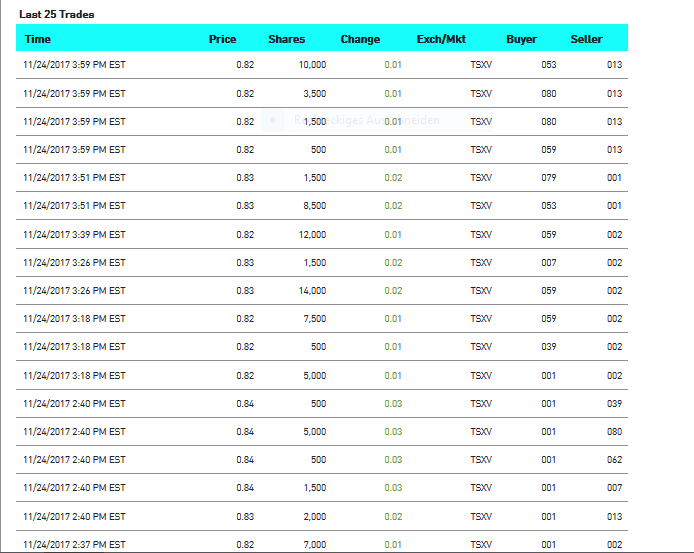
Task: Click price 0.82 in the 12,000-share row
Action: click(x=245, y=235)
